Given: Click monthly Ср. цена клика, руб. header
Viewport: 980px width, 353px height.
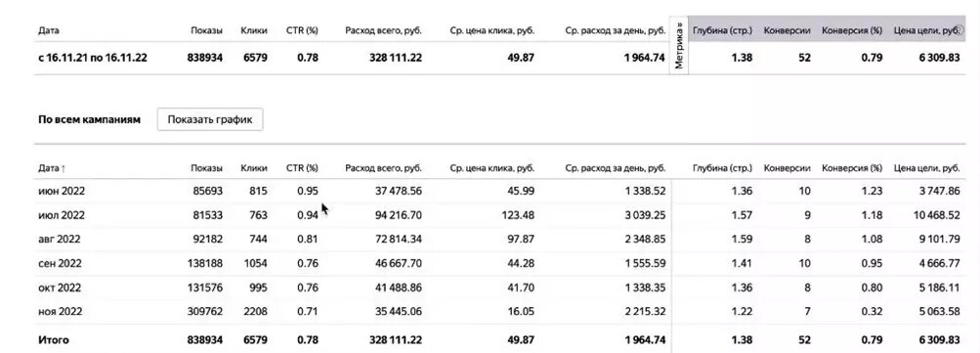Looking at the screenshot, I should coord(491,168).
